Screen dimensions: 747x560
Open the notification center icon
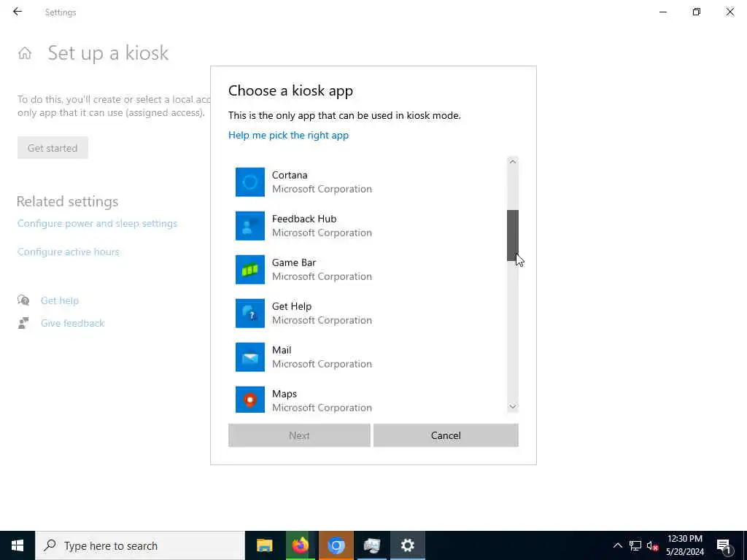[724, 545]
